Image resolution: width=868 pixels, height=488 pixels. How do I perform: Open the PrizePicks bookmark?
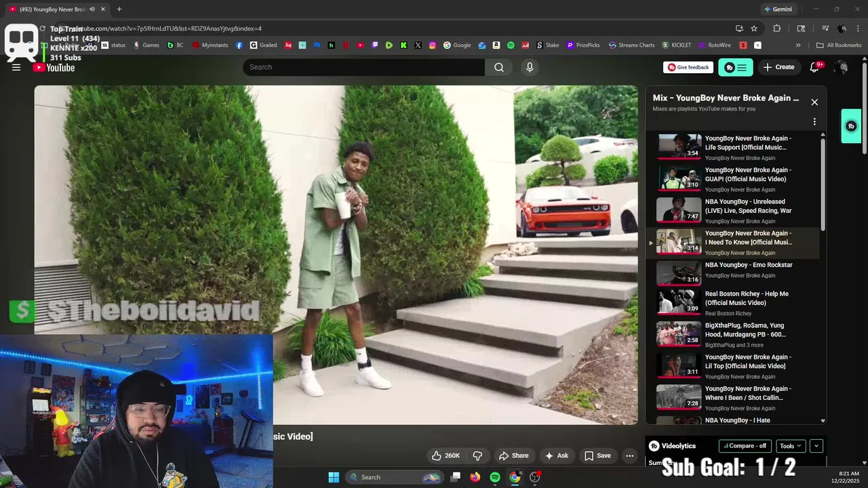(583, 45)
